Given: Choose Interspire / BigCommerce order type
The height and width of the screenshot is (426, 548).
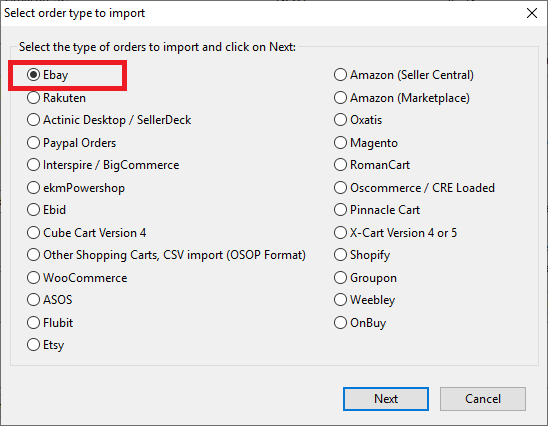Looking at the screenshot, I should pyautogui.click(x=103, y=165).
